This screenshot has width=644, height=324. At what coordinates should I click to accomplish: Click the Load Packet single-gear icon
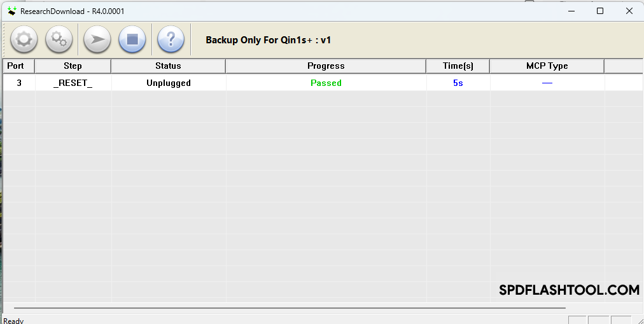(24, 39)
